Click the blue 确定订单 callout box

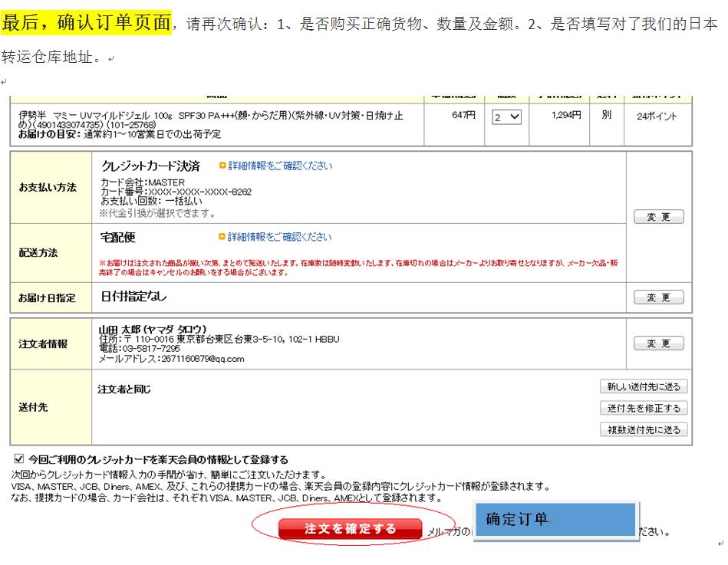pos(556,521)
